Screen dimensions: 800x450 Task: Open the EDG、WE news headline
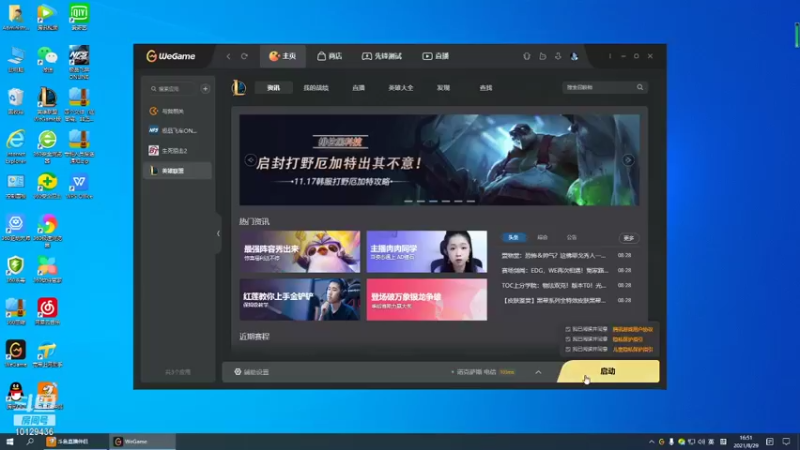[555, 270]
